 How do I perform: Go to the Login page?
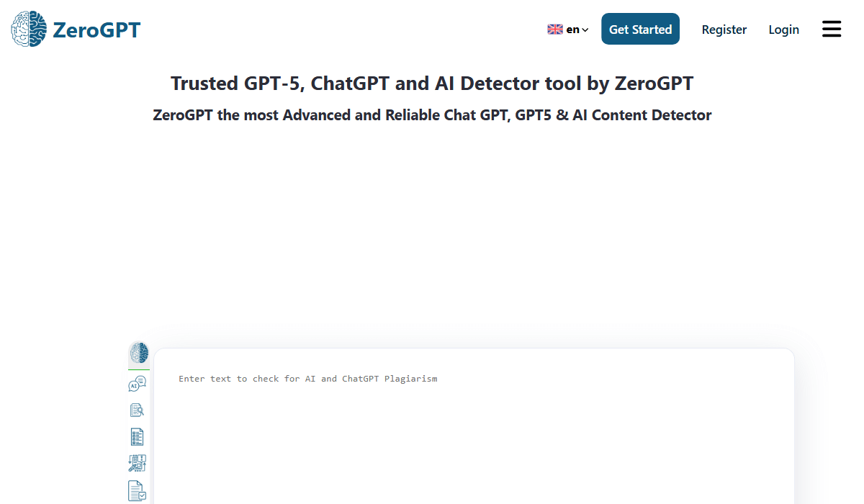(x=783, y=30)
